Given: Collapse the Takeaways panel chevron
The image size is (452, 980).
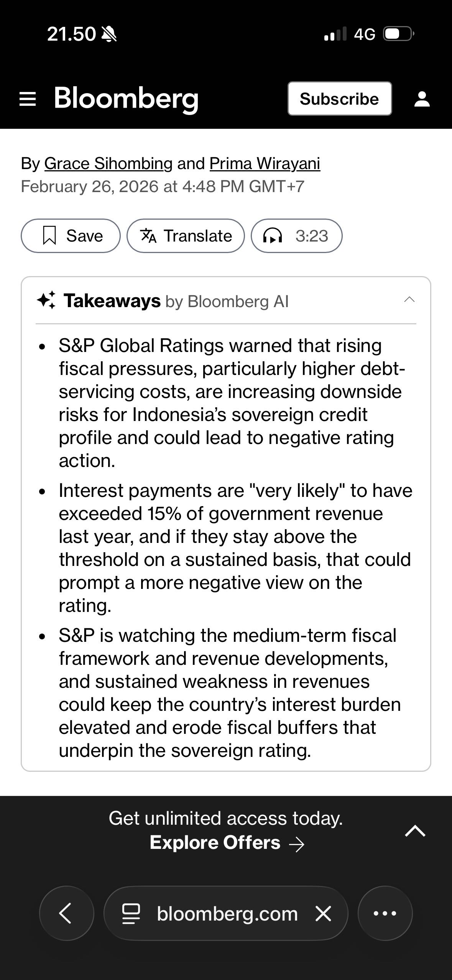Looking at the screenshot, I should pos(409,300).
